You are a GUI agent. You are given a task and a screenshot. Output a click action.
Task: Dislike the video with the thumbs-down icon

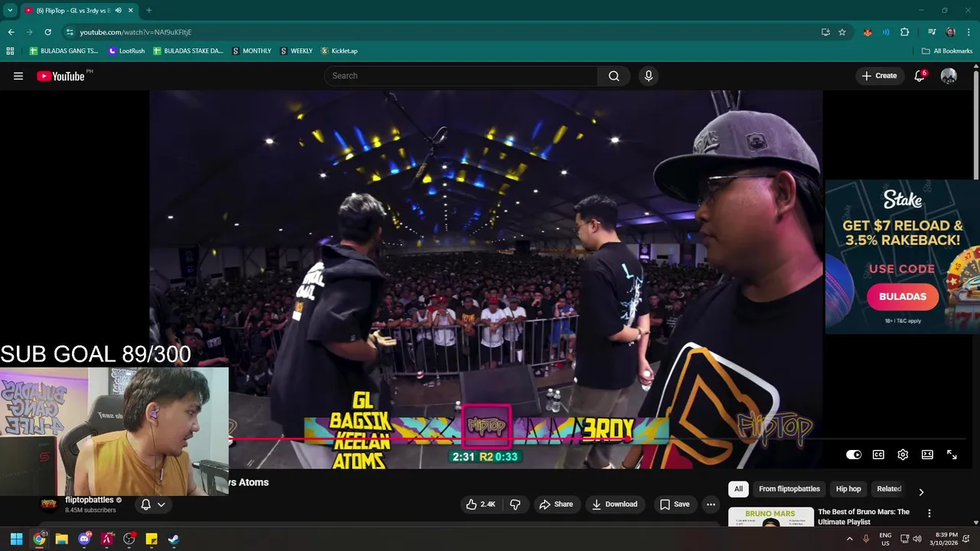coord(515,504)
